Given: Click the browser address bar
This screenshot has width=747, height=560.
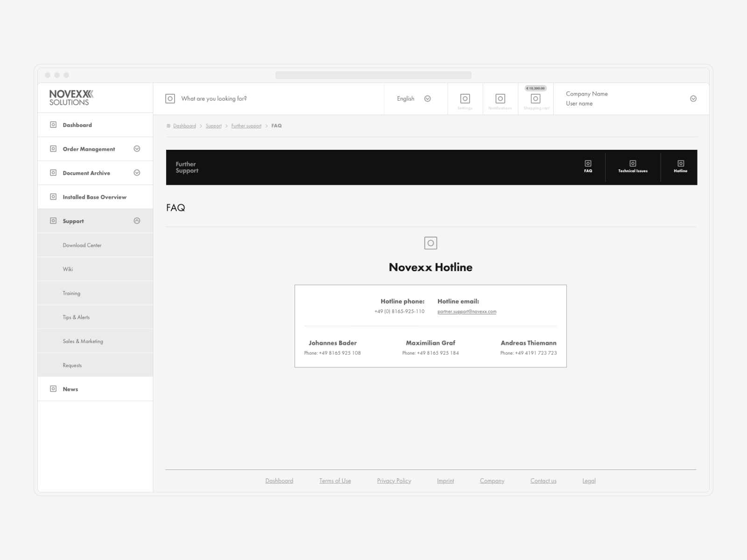Looking at the screenshot, I should (x=373, y=75).
